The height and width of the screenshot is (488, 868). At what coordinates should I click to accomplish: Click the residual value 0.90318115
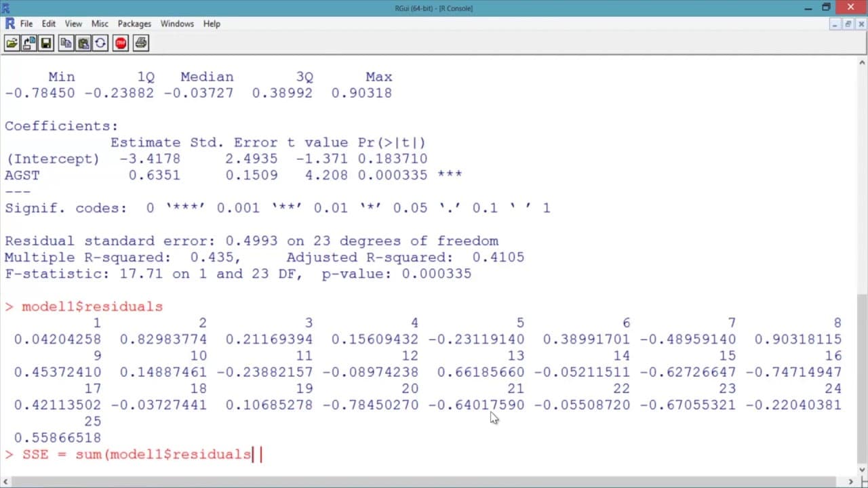tap(798, 340)
